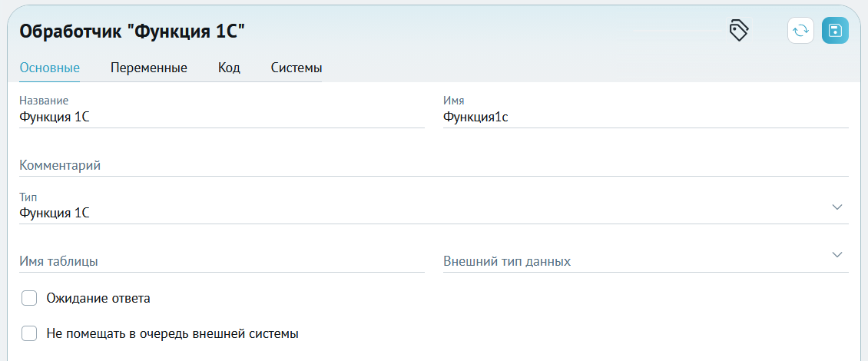
Task: Go to the Системы tab
Action: (297, 68)
